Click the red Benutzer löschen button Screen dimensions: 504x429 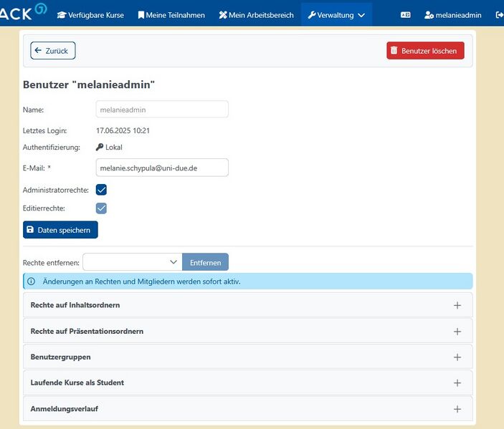(425, 51)
